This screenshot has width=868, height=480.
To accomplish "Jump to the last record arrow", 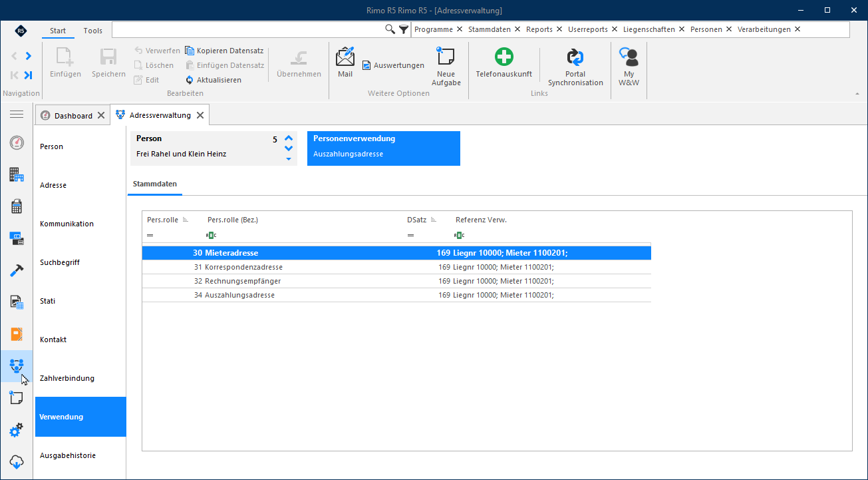I will point(29,75).
